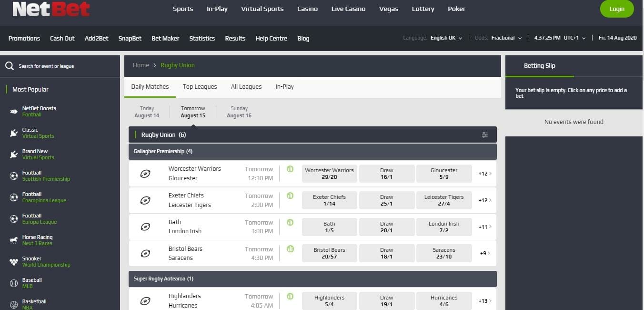Viewport: 644px width, 310px height.
Task: Bet on Saracens at 23/10
Action: tap(444, 254)
